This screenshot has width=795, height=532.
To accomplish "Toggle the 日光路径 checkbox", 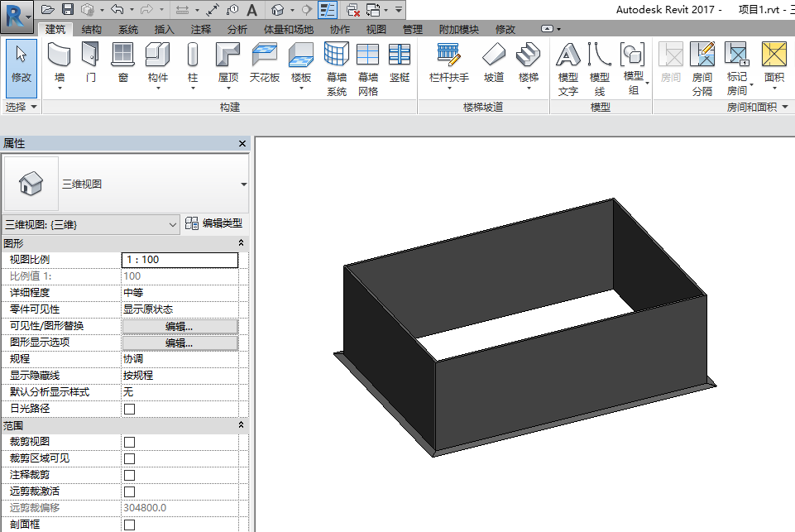I will (x=130, y=409).
